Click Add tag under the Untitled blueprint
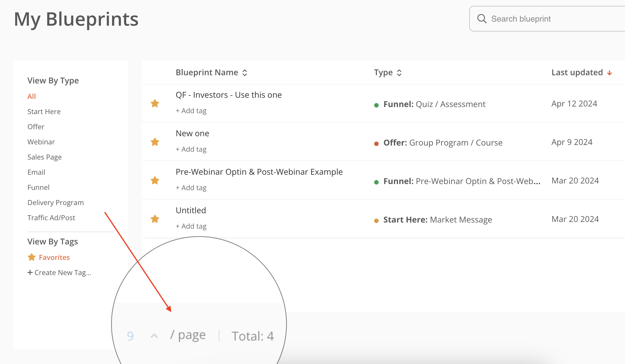 click(191, 226)
